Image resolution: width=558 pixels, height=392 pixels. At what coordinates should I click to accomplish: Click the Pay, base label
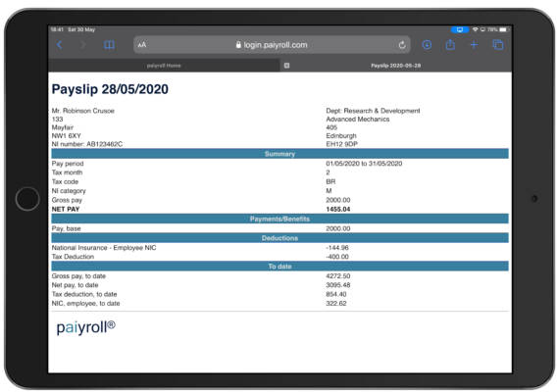[x=66, y=228]
